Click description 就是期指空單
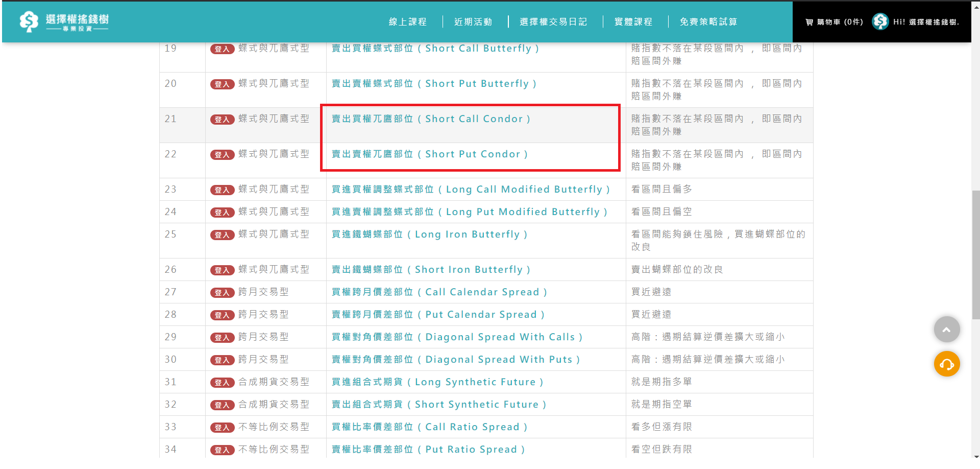 (x=661, y=404)
